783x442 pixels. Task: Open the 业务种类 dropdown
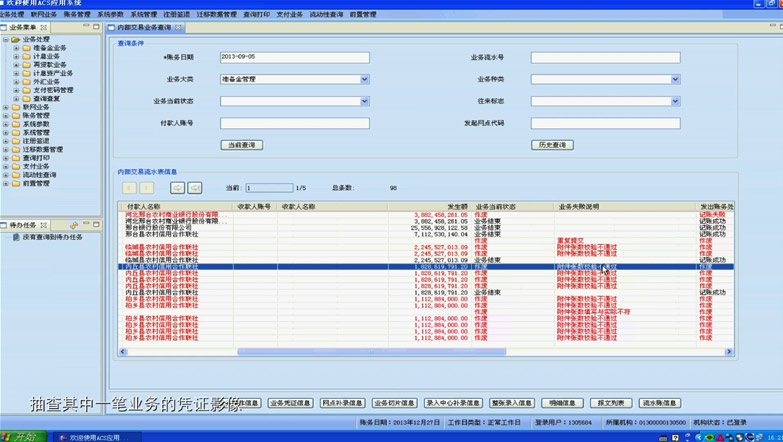click(675, 79)
